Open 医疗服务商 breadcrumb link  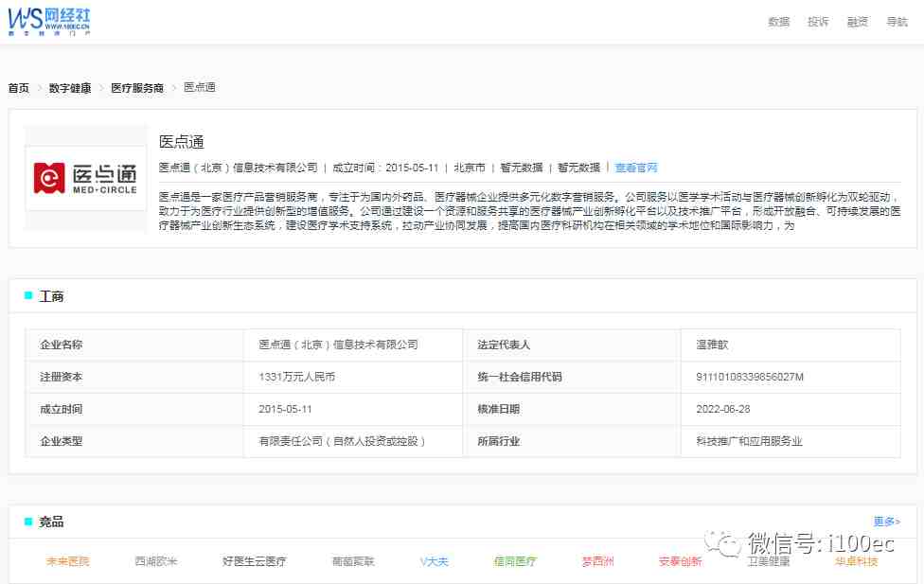click(137, 88)
